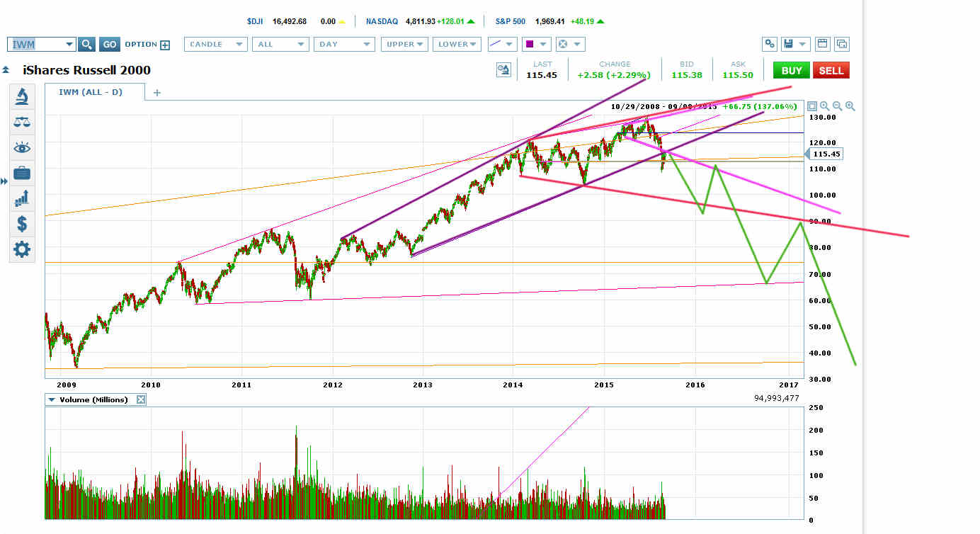Expand the OPTION plus box
980x534 pixels.
click(165, 45)
